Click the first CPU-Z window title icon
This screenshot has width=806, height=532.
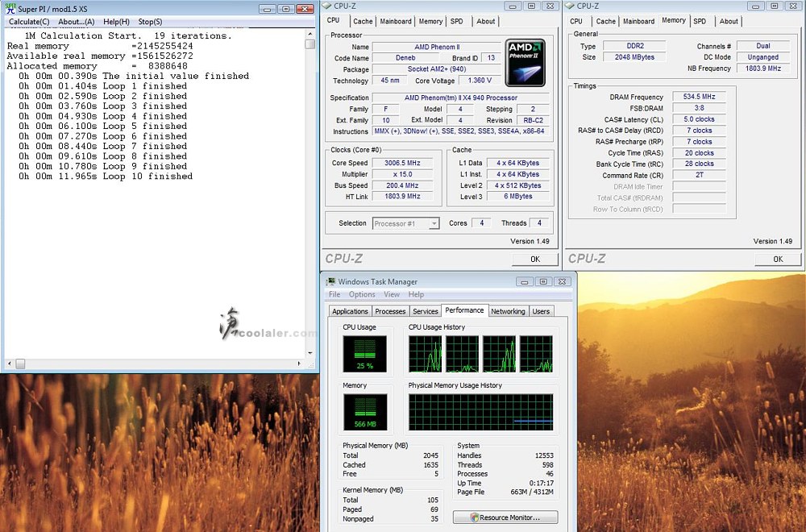click(327, 6)
